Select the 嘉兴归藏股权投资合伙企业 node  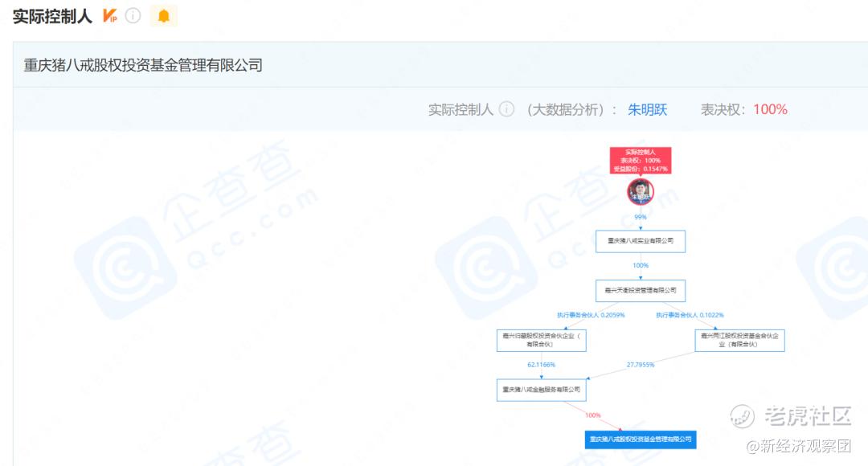542,341
